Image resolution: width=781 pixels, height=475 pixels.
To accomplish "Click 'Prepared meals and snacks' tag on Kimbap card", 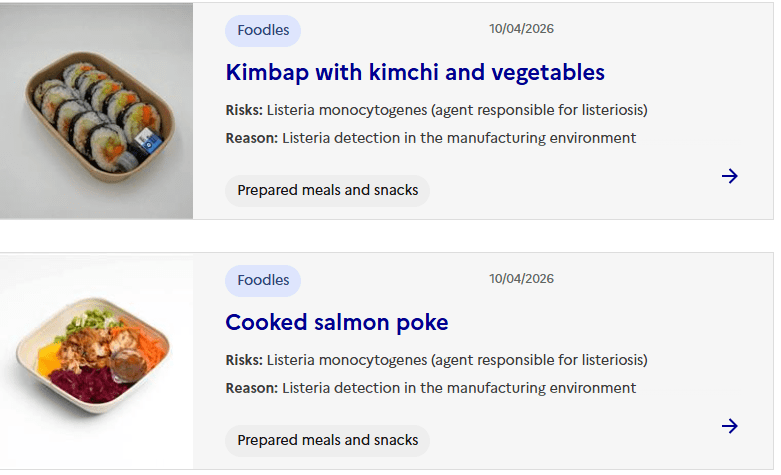I will click(327, 190).
